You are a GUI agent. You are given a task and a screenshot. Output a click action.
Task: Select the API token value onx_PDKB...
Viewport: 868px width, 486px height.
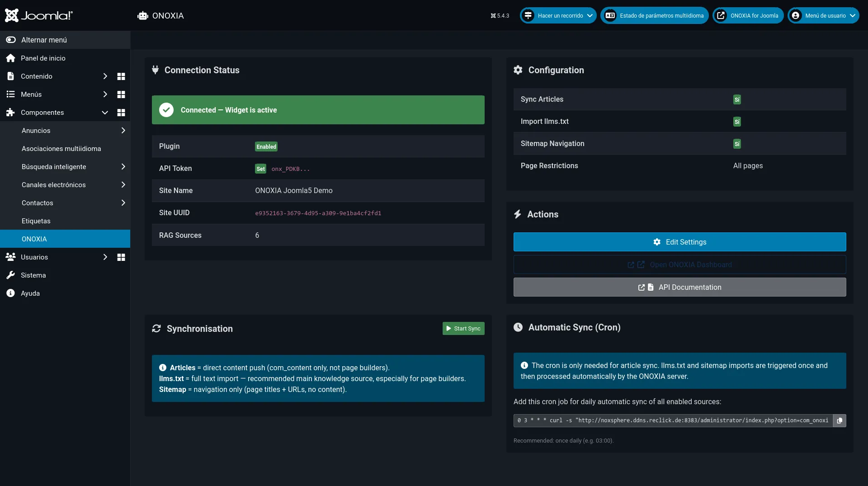point(291,169)
